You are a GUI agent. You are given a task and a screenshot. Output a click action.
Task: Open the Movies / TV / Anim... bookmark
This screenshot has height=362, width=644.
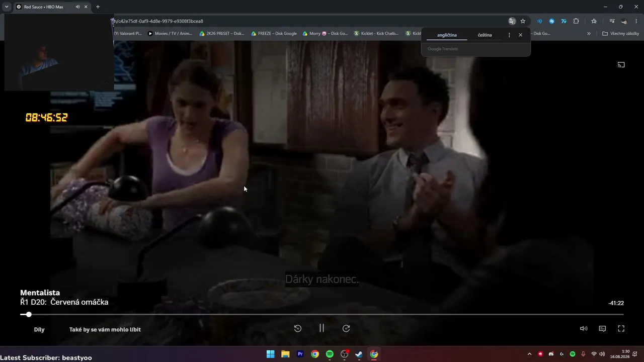pyautogui.click(x=170, y=34)
